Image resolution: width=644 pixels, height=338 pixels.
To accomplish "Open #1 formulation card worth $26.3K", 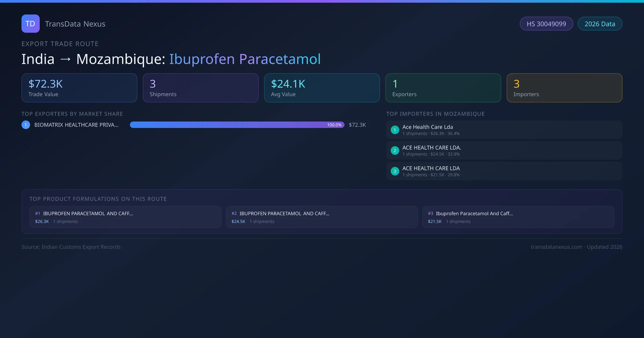I will coord(125,217).
